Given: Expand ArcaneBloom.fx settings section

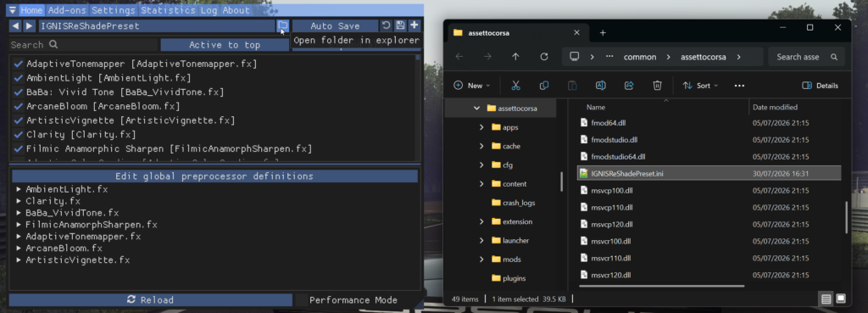Looking at the screenshot, I should pyautogui.click(x=19, y=249).
